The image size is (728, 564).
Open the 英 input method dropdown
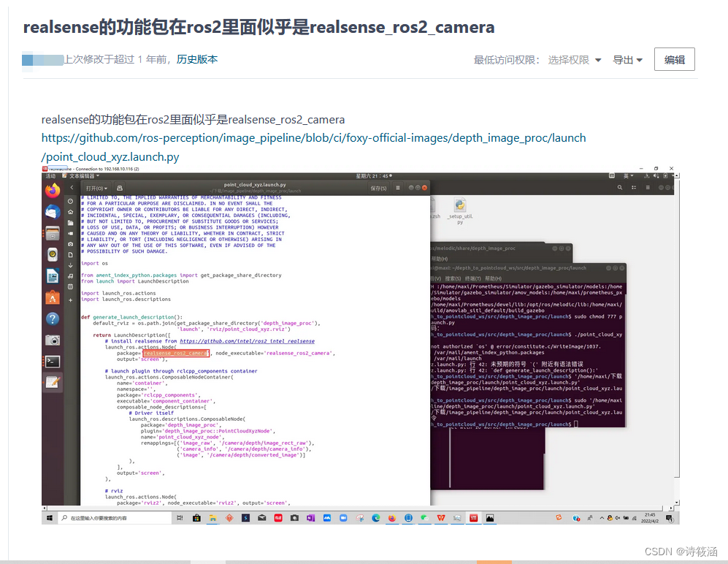[x=628, y=176]
